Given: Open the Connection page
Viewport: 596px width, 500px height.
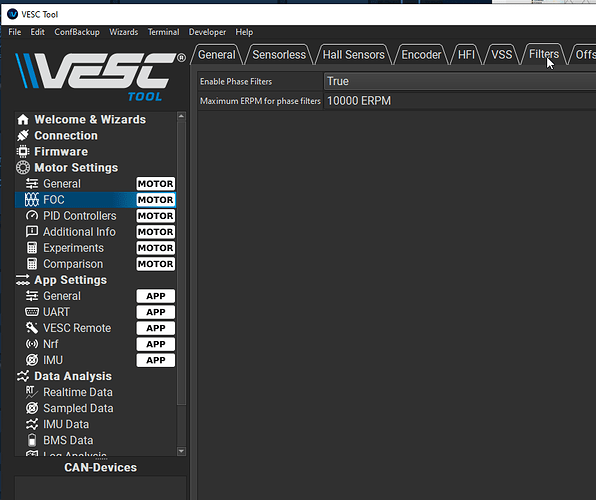Looking at the screenshot, I should [66, 135].
